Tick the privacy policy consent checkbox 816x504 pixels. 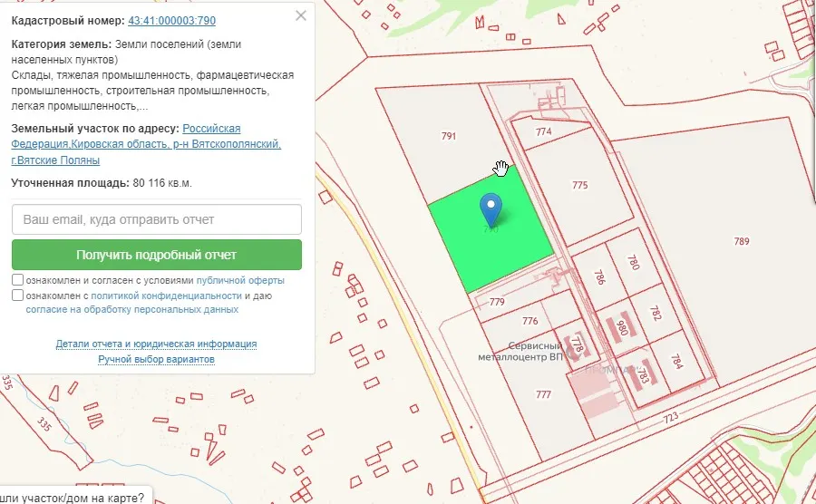click(18, 296)
